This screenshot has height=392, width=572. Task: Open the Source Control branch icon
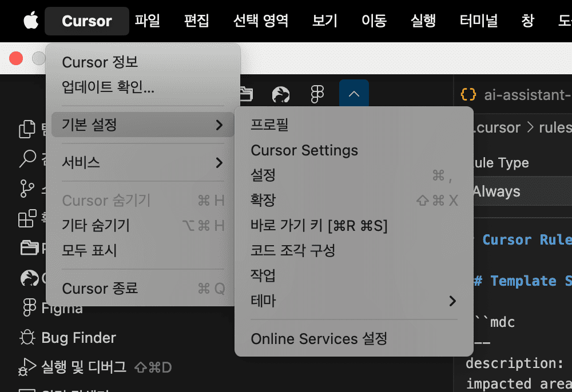[27, 189]
